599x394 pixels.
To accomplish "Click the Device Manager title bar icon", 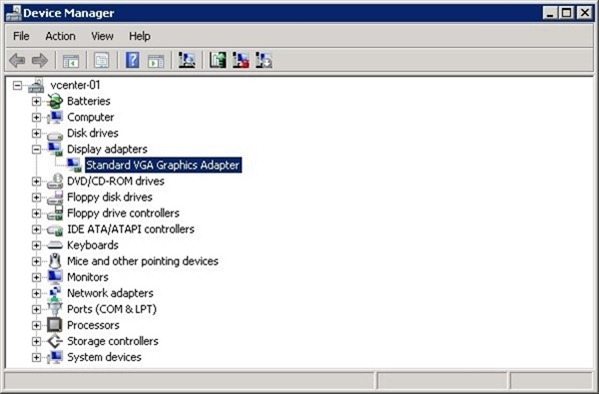I will click(14, 13).
